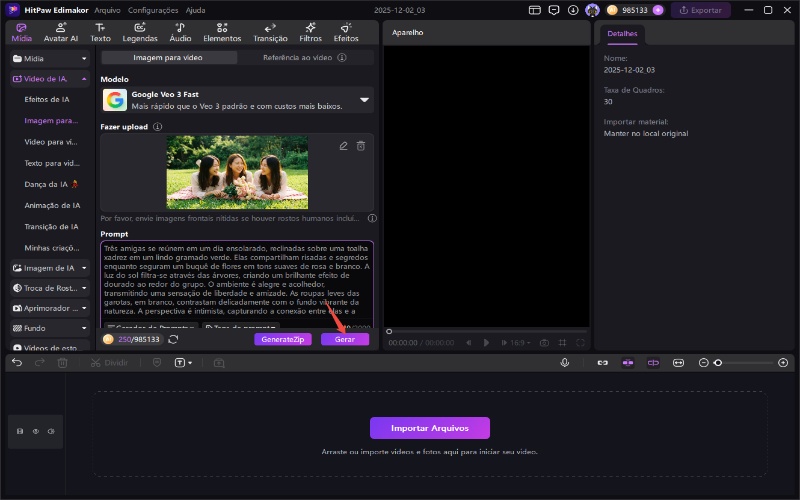Select the Filtros toolbar icon

pos(310,32)
